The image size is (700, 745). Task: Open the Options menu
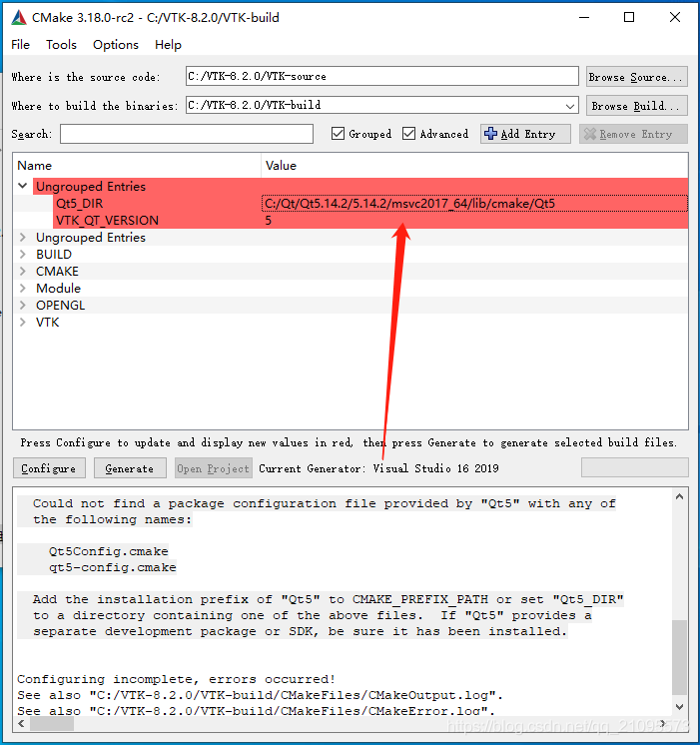coord(116,45)
